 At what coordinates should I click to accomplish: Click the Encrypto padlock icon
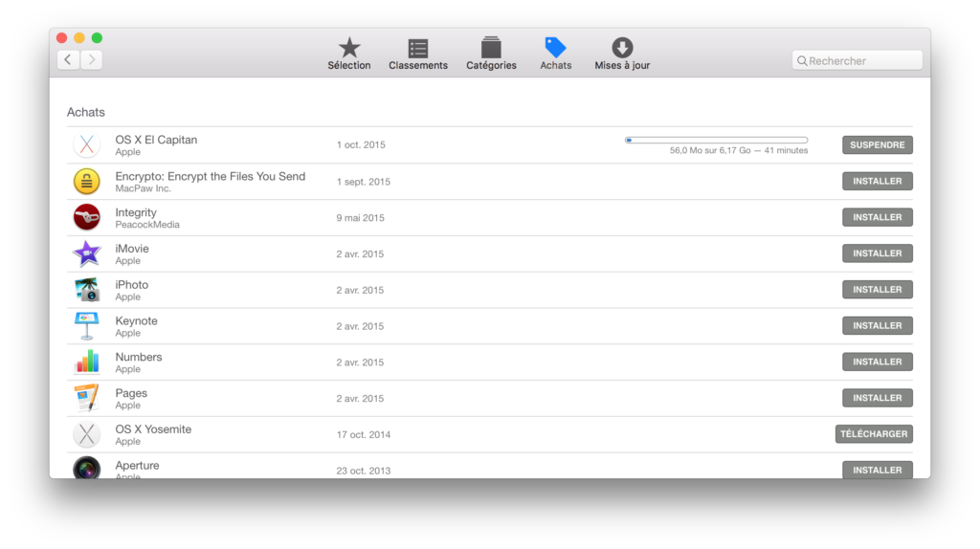(x=87, y=181)
